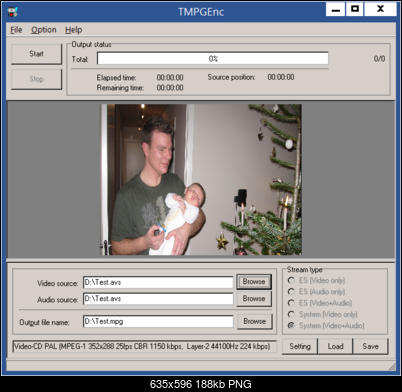Select System (Video only) stream type
The height and width of the screenshot is (392, 402).
click(x=322, y=314)
